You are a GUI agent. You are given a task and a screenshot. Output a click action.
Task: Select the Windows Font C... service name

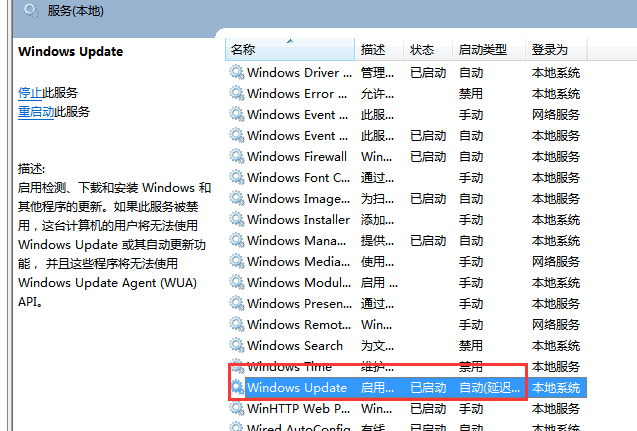tap(298, 178)
